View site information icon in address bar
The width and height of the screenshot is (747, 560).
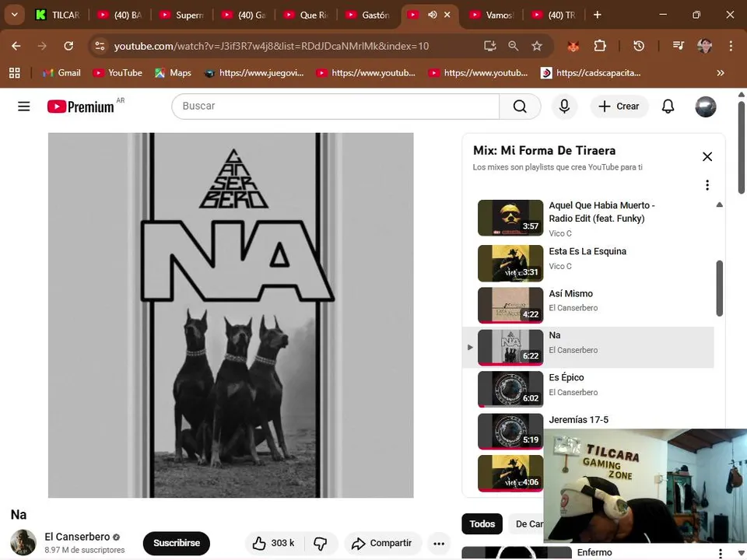[100, 46]
